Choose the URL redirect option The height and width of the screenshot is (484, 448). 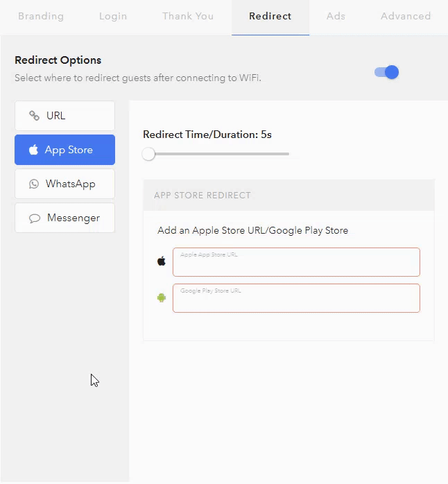coord(64,116)
